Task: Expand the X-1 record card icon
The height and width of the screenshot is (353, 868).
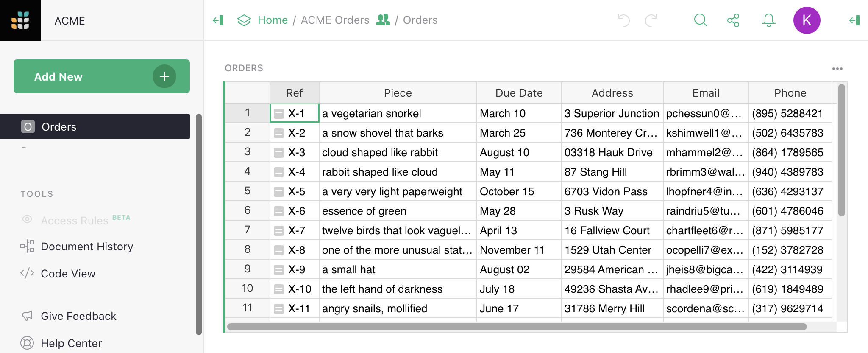Action: (x=279, y=114)
